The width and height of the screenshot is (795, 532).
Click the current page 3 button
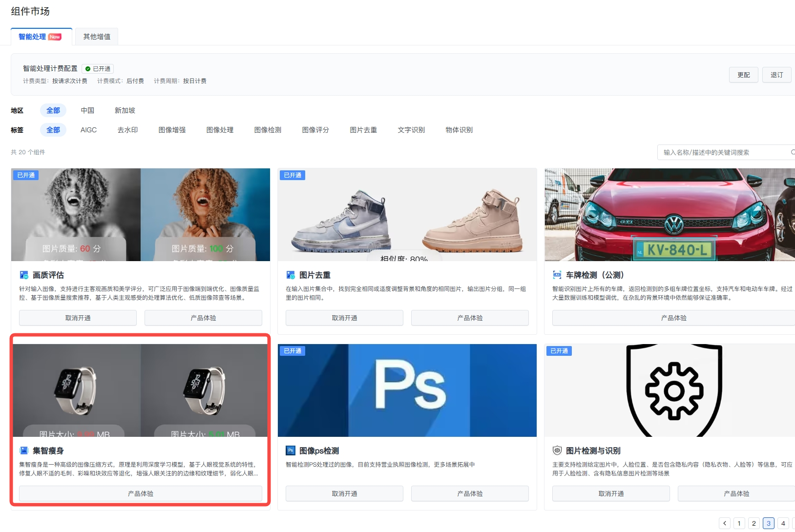(769, 523)
